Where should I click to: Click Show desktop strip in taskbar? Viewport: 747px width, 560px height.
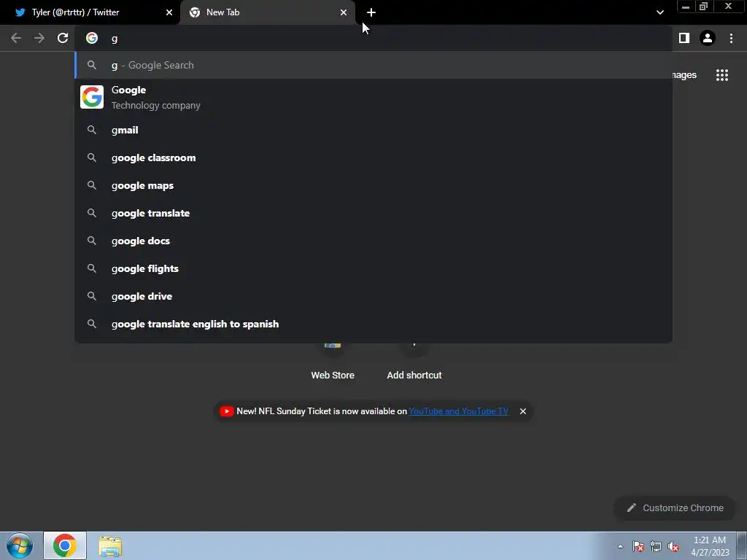(x=742, y=545)
